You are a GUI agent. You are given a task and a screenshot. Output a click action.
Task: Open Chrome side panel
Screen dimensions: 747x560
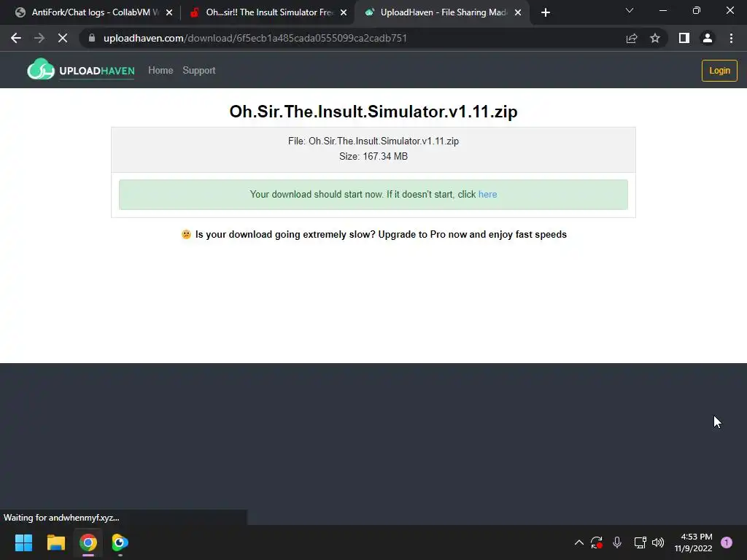pos(684,38)
